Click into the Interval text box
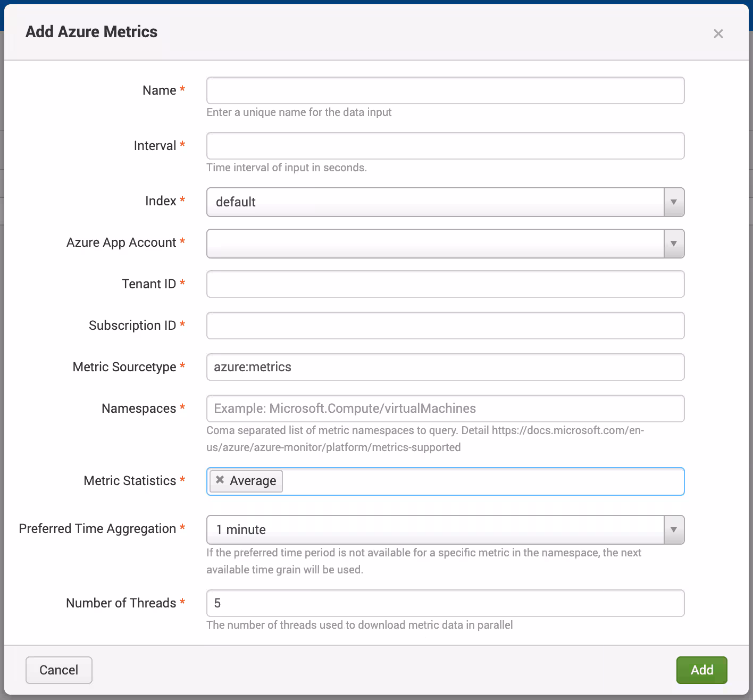The image size is (753, 700). (445, 146)
